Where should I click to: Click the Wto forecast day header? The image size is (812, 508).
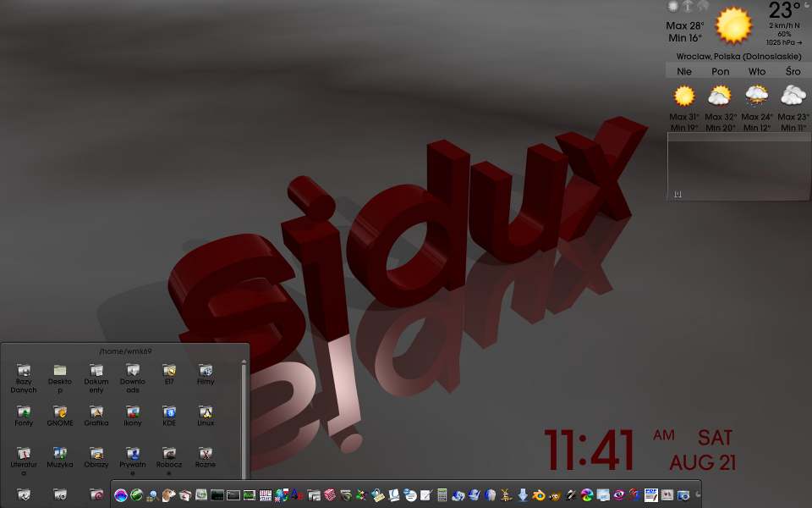pos(756,71)
